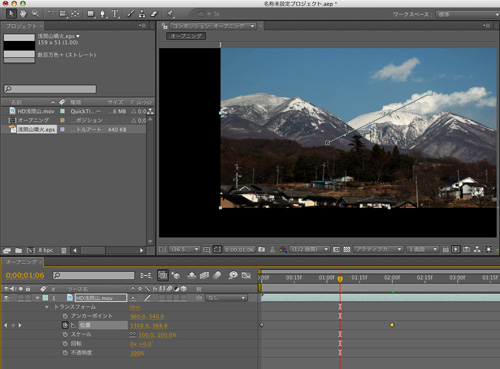Toggle pixel aspect ratio correction
This screenshot has width=500, height=369.
click(445, 249)
